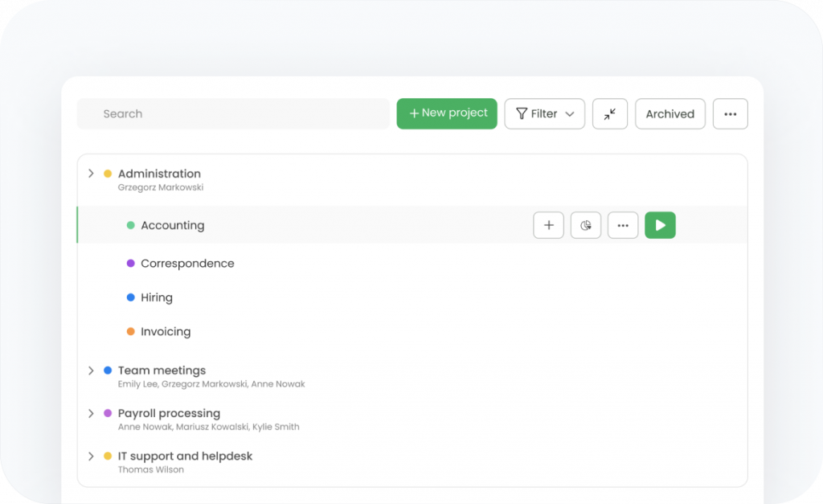823x504 pixels.
Task: Expand the Administration project chevron
Action: click(91, 174)
